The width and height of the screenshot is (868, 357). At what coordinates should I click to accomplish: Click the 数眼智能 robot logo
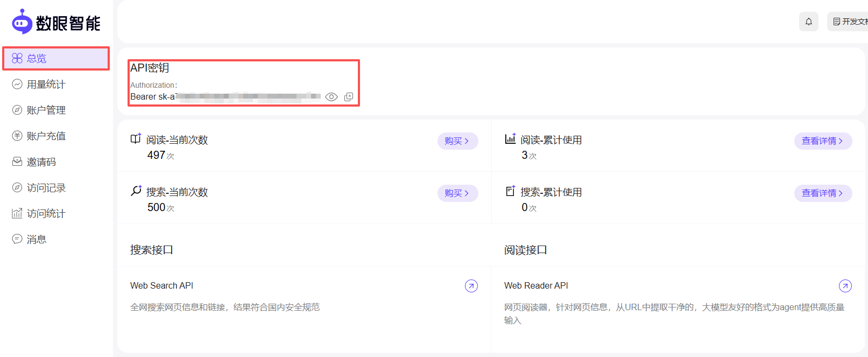coord(22,22)
